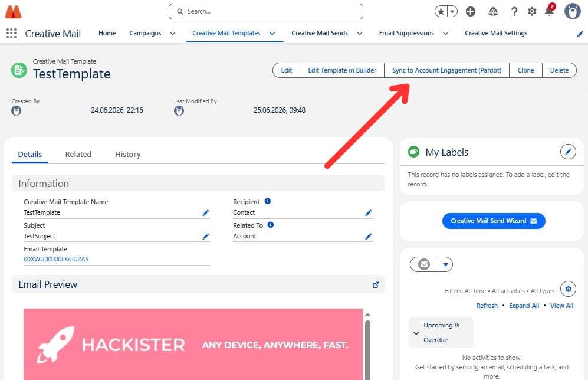Go to the Home tab
Image resolution: width=588 pixels, height=380 pixels.
click(107, 34)
